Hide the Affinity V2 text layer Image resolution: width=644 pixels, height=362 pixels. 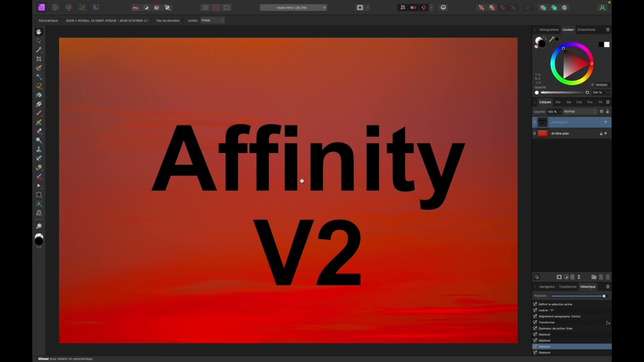[x=605, y=122]
